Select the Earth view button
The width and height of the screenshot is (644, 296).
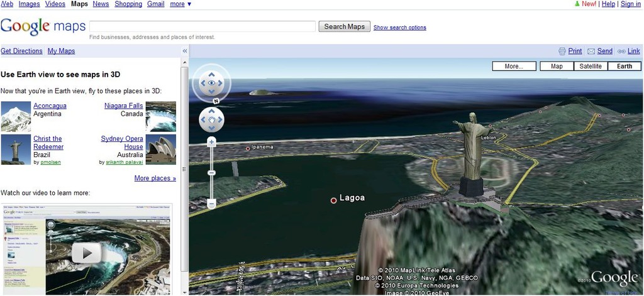(x=625, y=66)
